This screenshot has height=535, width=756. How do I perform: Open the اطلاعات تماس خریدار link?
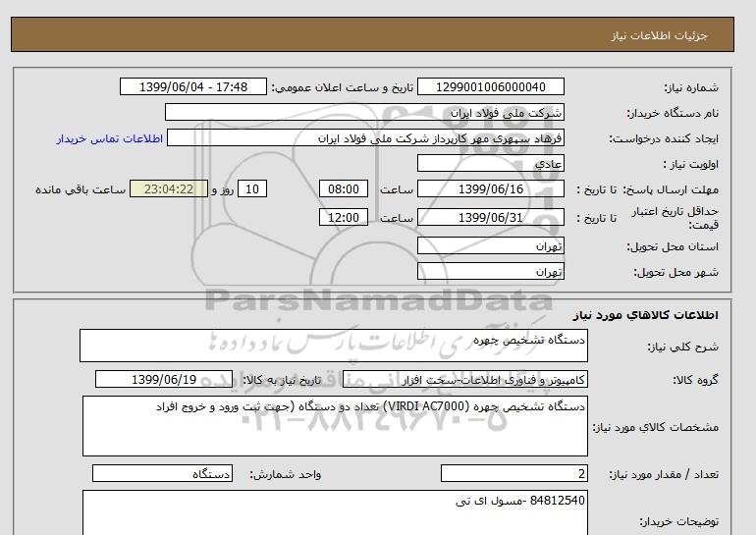[109, 138]
